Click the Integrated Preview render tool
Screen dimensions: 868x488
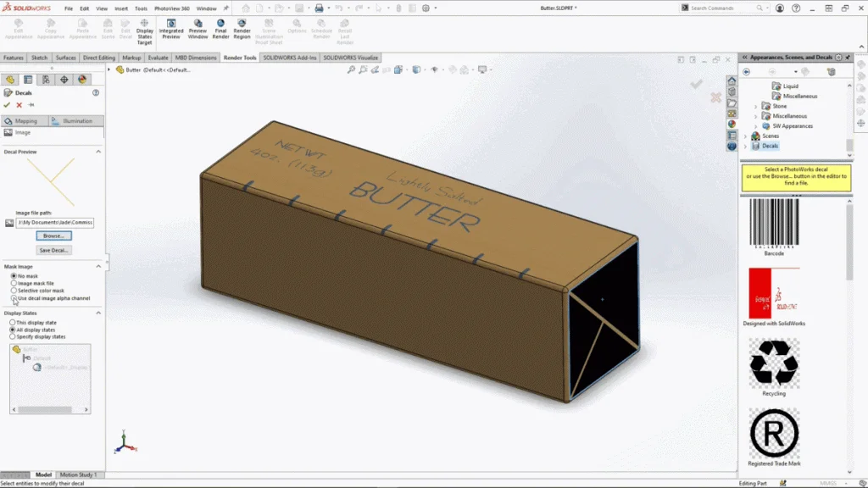click(171, 29)
